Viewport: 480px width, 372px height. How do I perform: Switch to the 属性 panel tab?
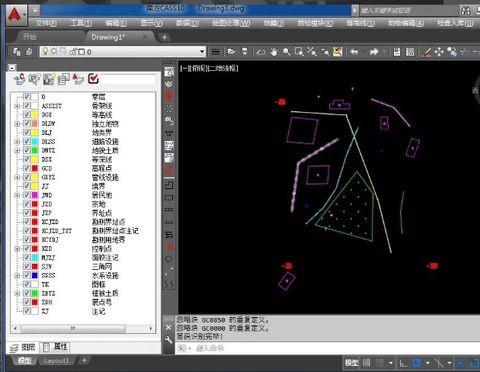click(x=56, y=347)
